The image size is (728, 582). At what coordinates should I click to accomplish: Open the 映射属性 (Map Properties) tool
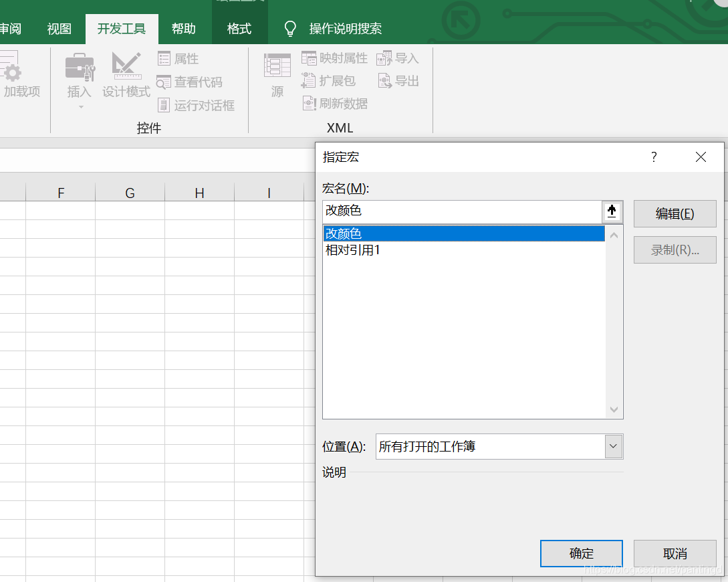334,58
